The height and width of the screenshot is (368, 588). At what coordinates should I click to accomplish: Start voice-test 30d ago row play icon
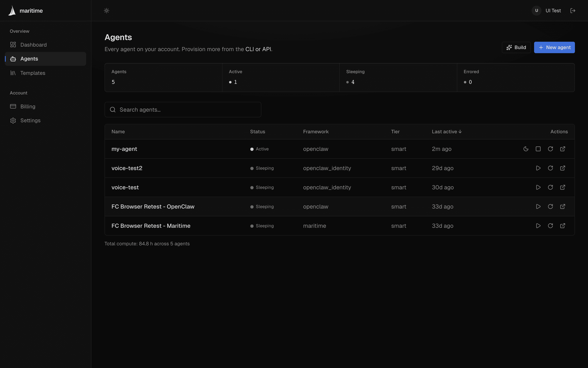pyautogui.click(x=538, y=187)
